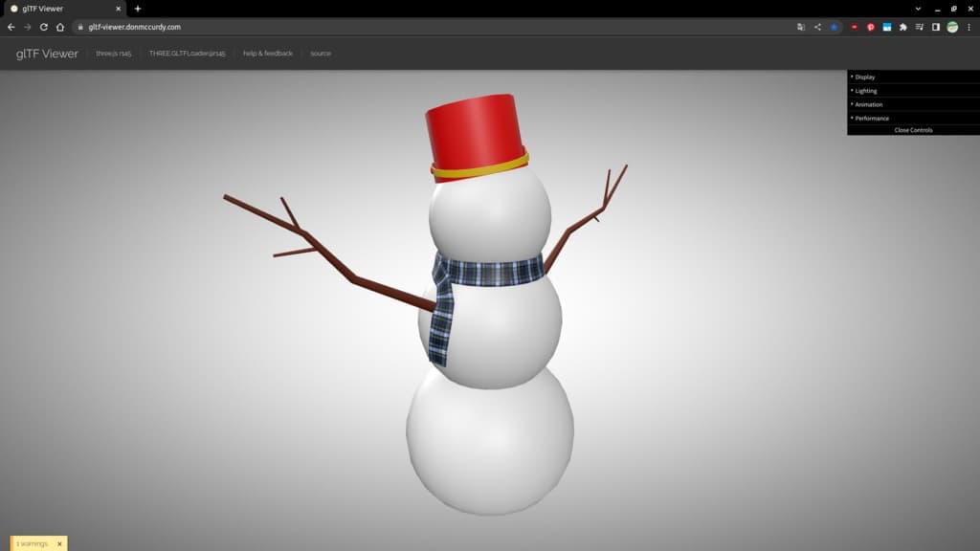Select the glTF Viewer browser tab
This screenshot has height=551, width=980.
[x=64, y=9]
